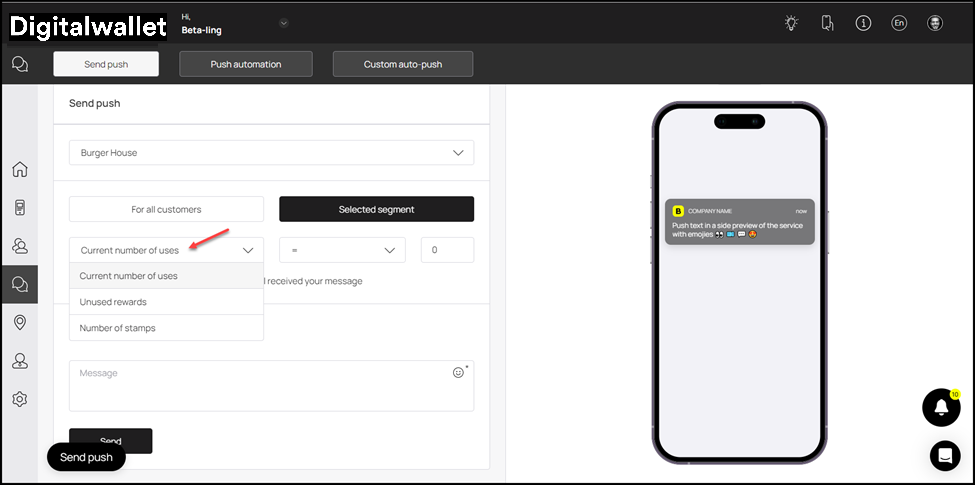Expand the Burger House dropdown
Image resolution: width=975 pixels, height=485 pixels.
tap(271, 153)
